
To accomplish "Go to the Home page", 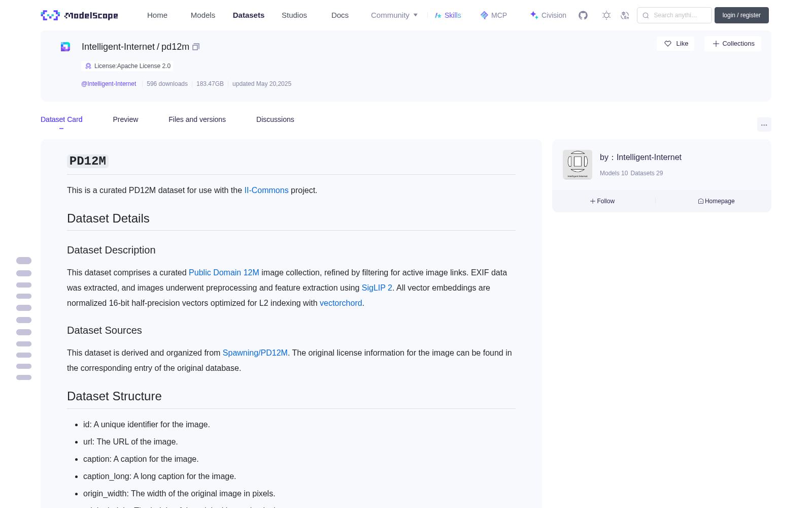I will point(157,15).
